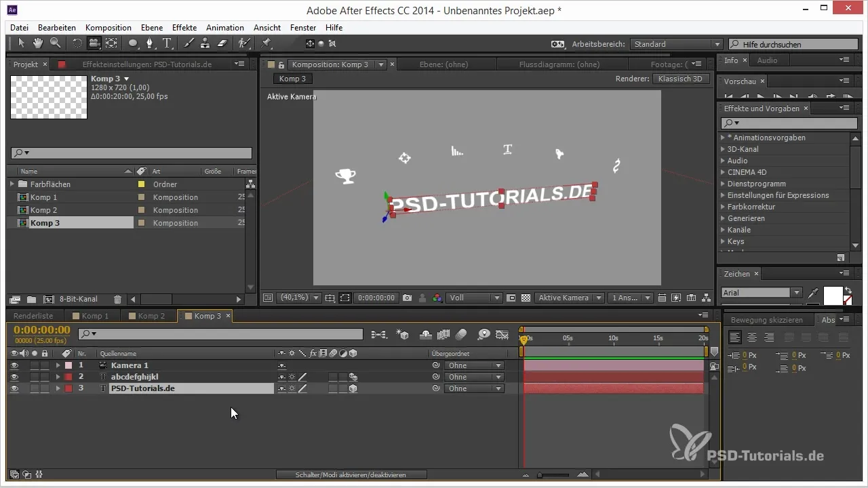Open the Komposition menu
This screenshot has height=488, width=868.
pyautogui.click(x=108, y=28)
